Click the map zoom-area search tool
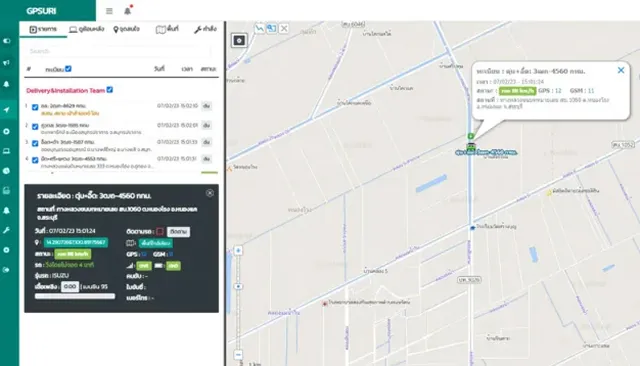This screenshot has width=640, height=366. 271,28
